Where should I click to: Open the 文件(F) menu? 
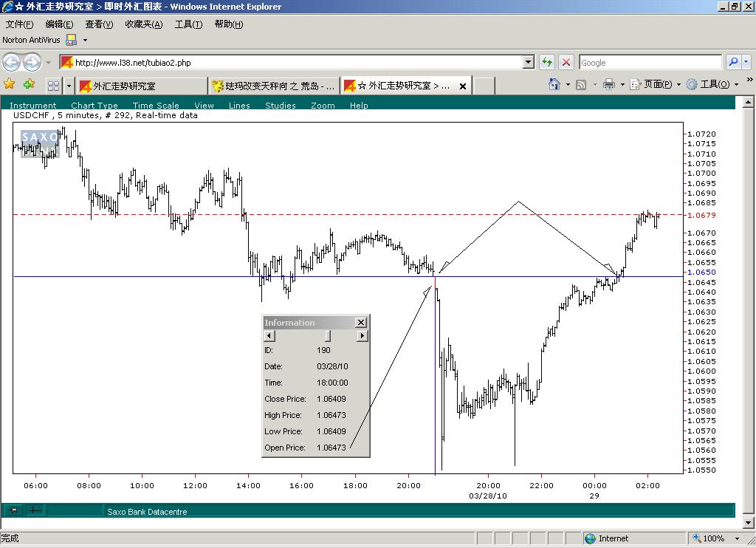click(19, 24)
